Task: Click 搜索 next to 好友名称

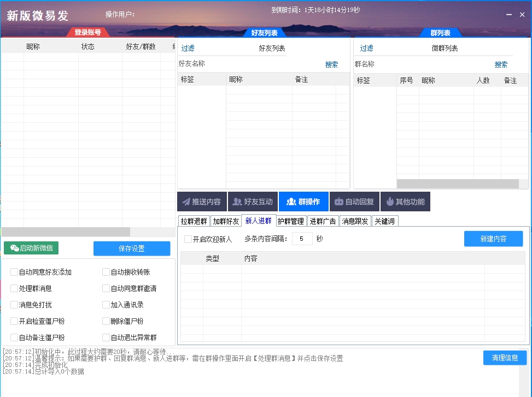Action: 331,64
